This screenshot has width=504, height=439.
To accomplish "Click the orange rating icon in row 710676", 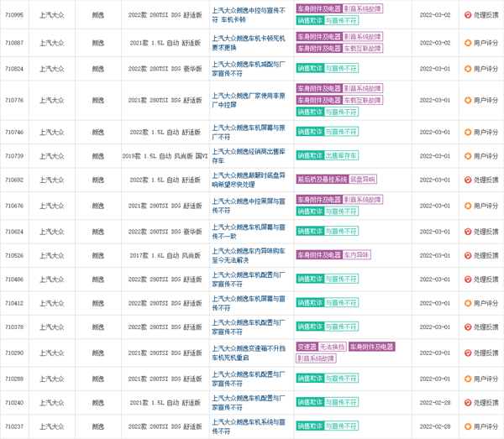I will [x=468, y=206].
